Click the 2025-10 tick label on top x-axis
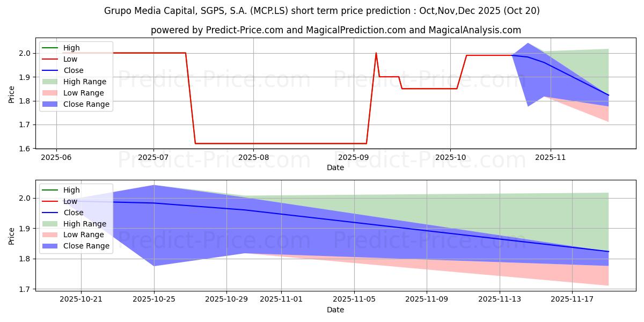The image size is (644, 322). pyautogui.click(x=450, y=158)
